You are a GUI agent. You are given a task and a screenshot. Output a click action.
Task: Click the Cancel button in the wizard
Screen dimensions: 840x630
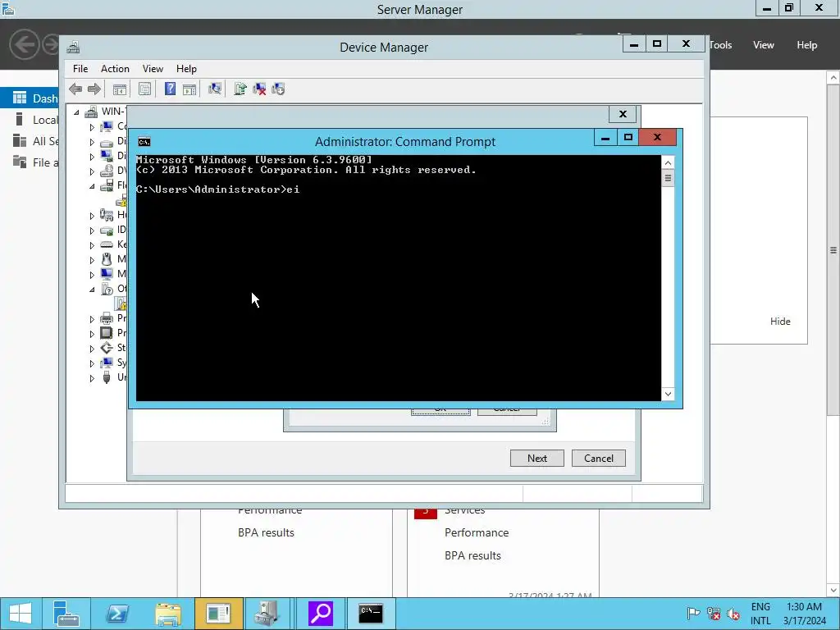[598, 458]
